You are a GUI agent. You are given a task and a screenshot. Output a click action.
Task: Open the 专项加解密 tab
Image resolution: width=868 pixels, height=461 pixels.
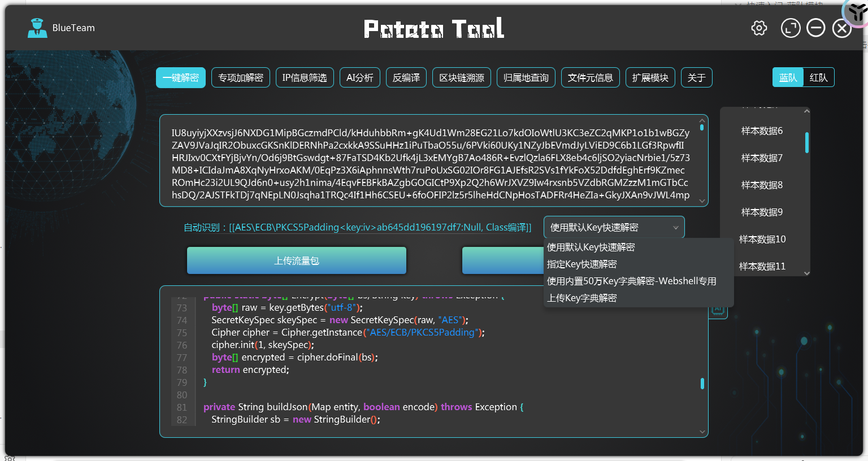(x=241, y=77)
